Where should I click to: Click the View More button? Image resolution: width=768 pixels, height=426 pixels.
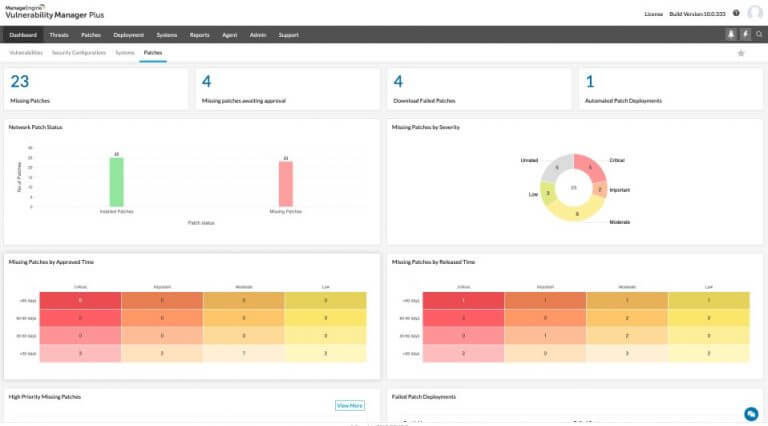coord(349,405)
